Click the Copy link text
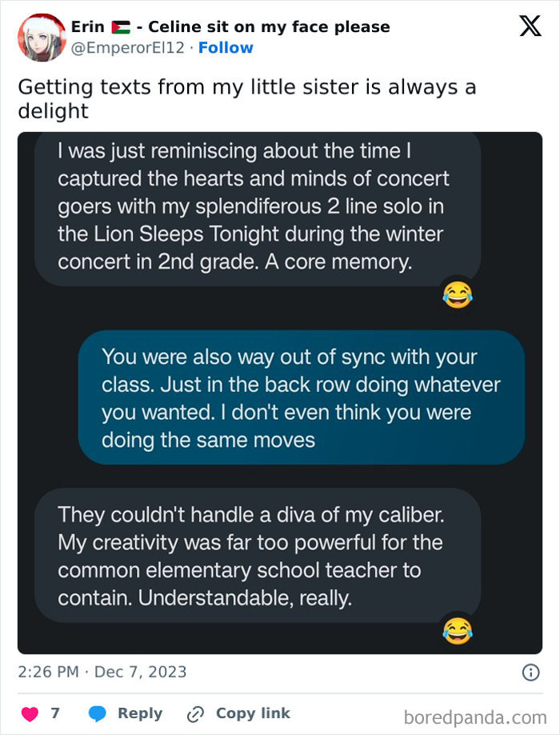This screenshot has width=560, height=735. (253, 713)
